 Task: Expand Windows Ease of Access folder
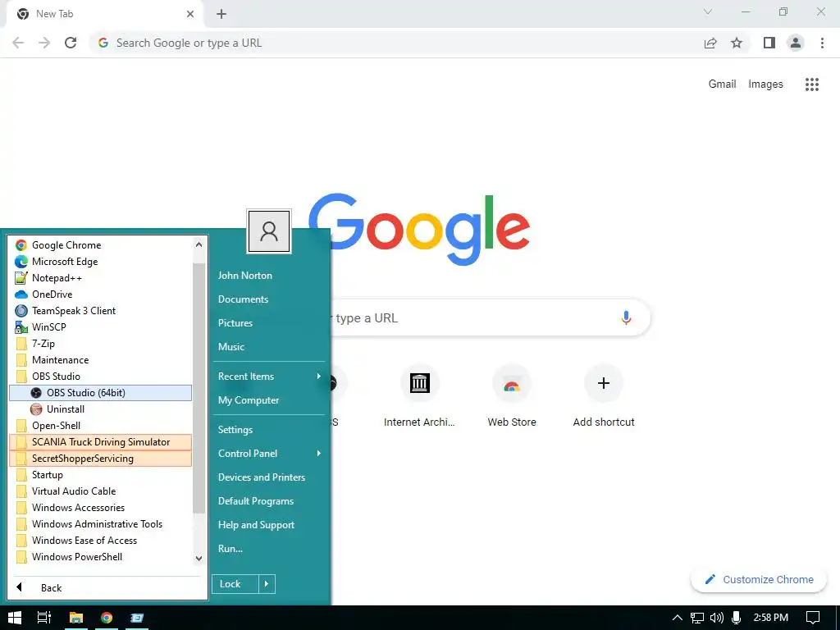(x=100, y=541)
